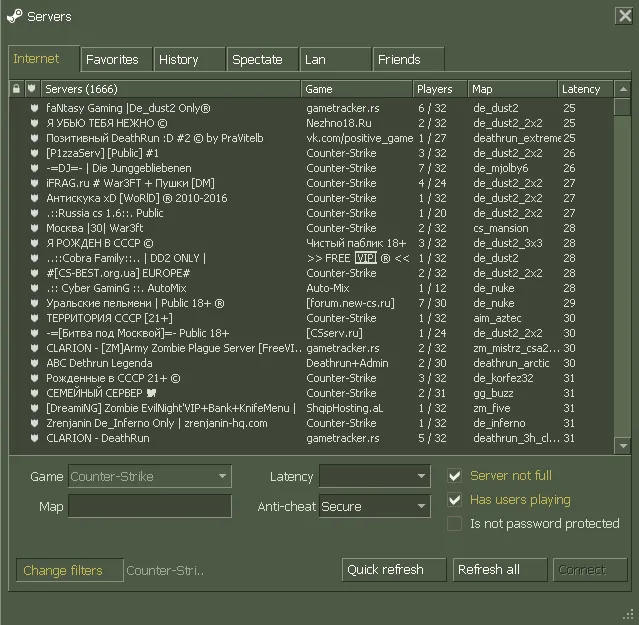Screen dimensions: 639x625
Task: Open the History tab
Action: [189, 59]
